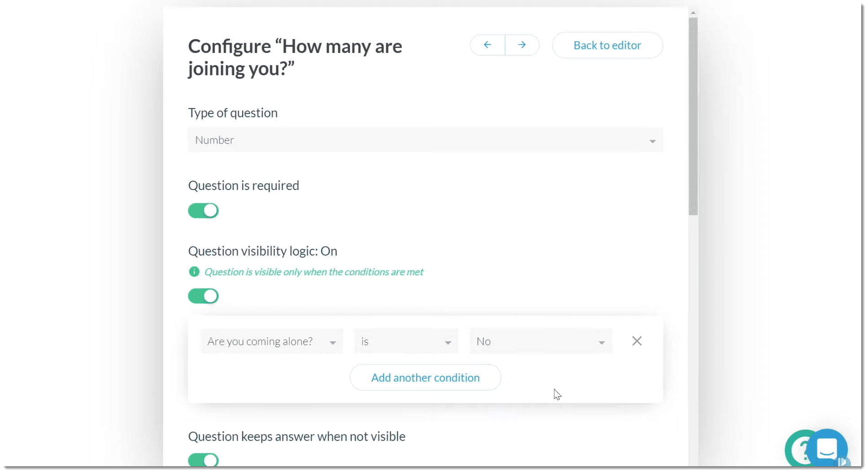Go to the previous question using left arrow
Viewport: 868px width, 473px height.
pos(487,45)
